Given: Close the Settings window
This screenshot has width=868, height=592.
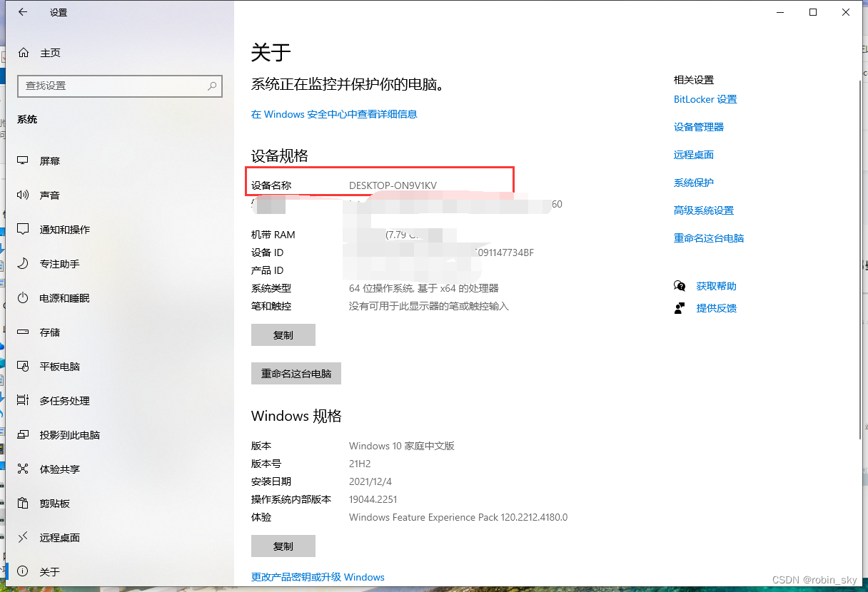Looking at the screenshot, I should pyautogui.click(x=845, y=12).
